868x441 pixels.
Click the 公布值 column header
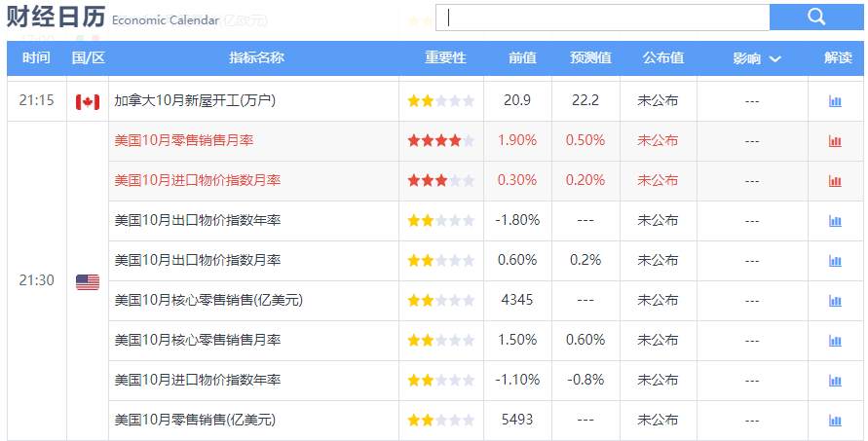(x=663, y=57)
